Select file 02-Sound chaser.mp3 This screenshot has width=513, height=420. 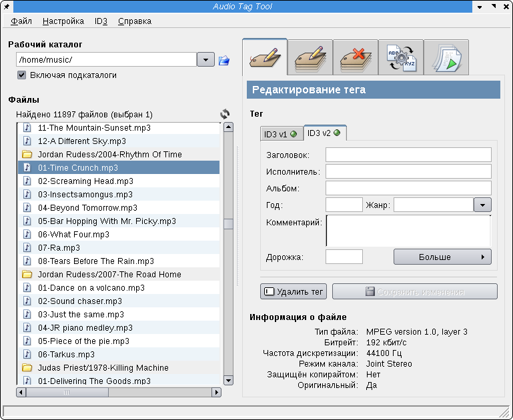119,301
